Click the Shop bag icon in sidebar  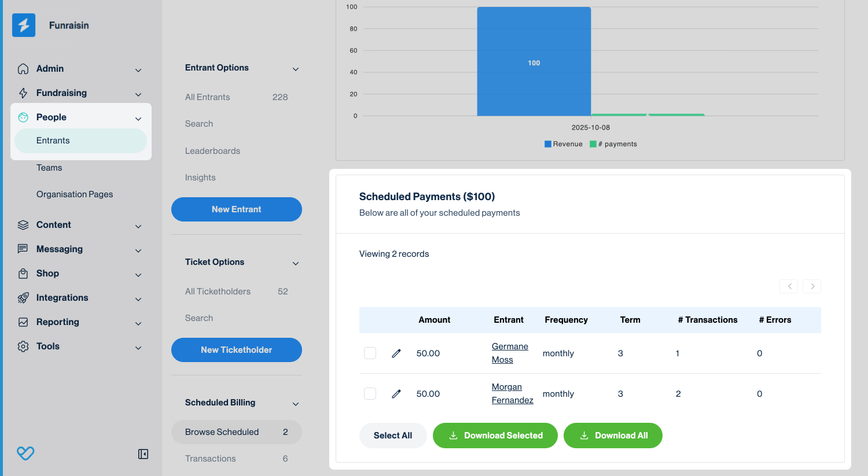(23, 274)
